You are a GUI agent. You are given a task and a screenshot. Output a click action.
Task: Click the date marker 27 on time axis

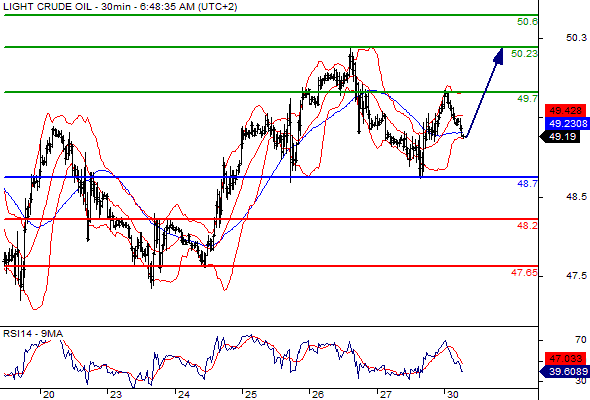click(385, 394)
